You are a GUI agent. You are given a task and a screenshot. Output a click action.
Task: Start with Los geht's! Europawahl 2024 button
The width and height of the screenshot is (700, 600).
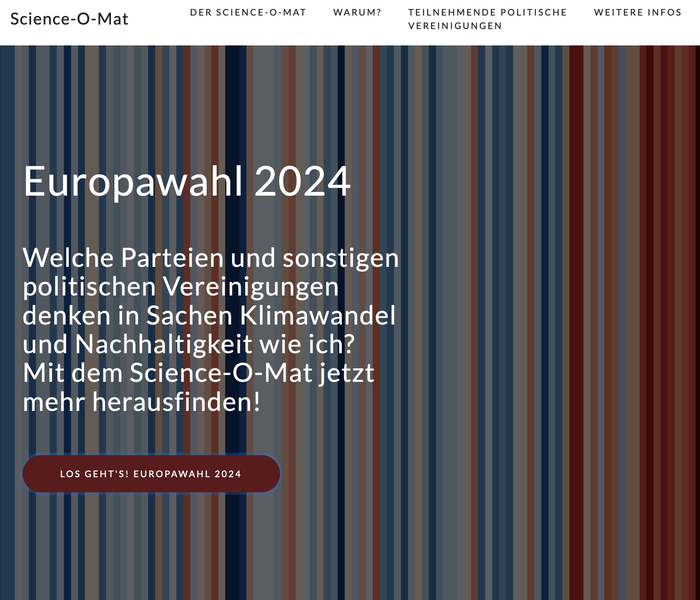coord(151,474)
